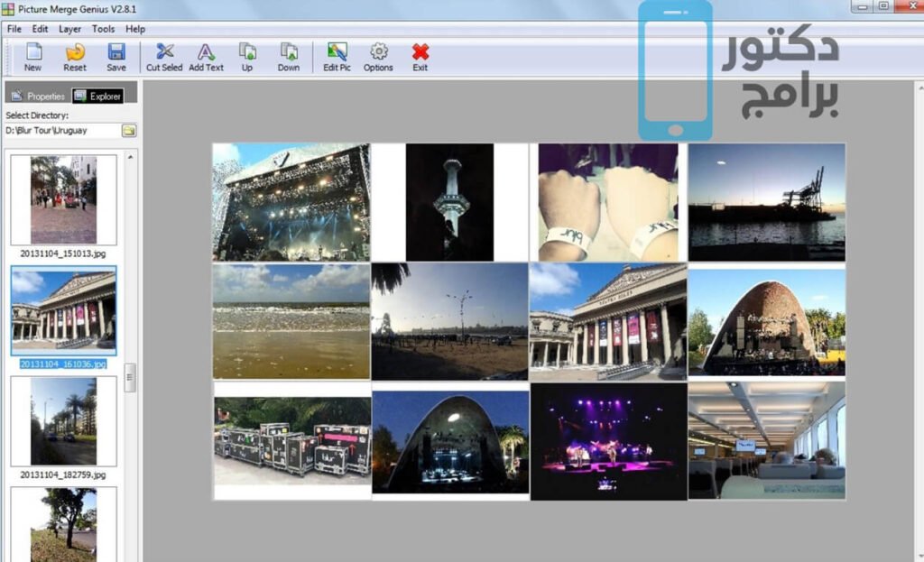Image resolution: width=924 pixels, height=562 pixels.
Task: Open the Edit Pic tool
Action: (337, 54)
